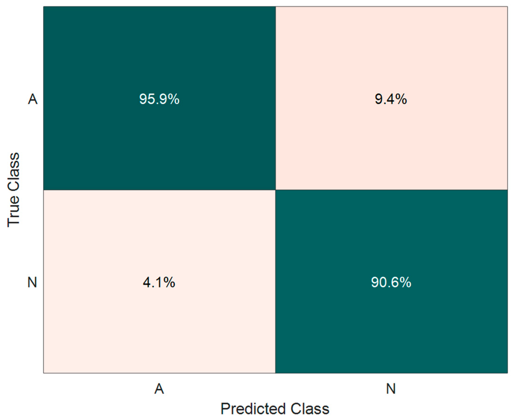514x420 pixels.
Task: Select the Predicted Class column label N
Action: [391, 389]
